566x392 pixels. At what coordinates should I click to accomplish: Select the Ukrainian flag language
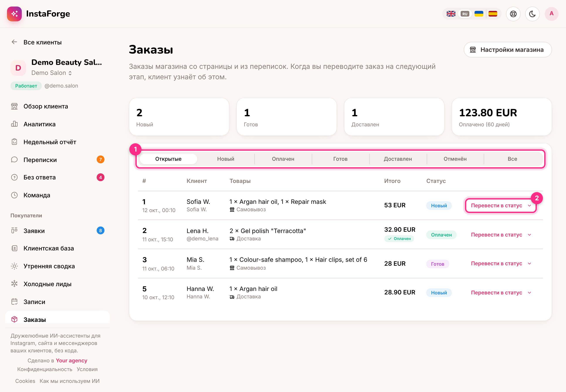point(479,14)
